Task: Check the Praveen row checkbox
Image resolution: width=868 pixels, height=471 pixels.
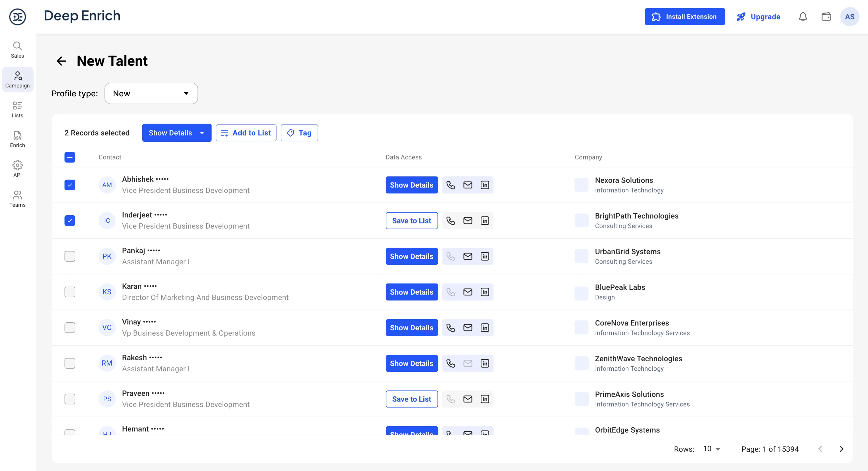Action: [x=70, y=399]
